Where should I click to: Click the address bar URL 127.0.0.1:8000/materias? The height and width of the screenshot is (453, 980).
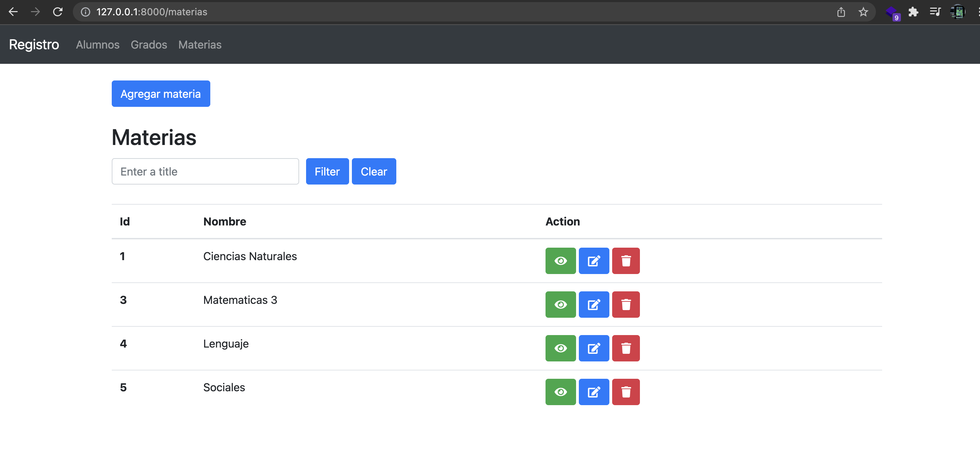[x=151, y=12]
